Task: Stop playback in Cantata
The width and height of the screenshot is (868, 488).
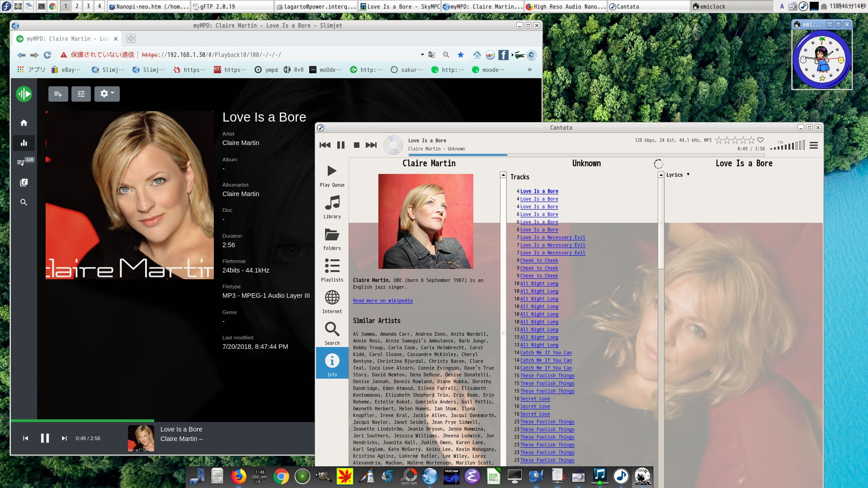Action: tap(356, 145)
